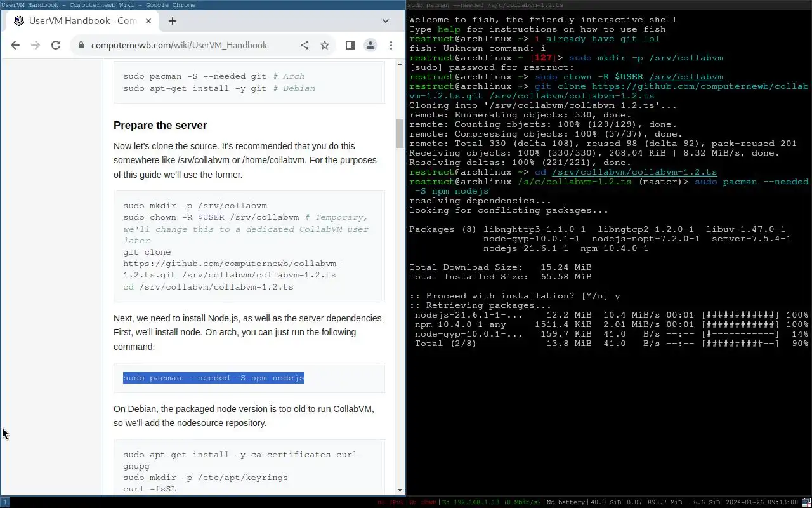Screen dimensions: 812x508
Task: Click 'Cloning into' line in terminal
Action: click(543, 105)
